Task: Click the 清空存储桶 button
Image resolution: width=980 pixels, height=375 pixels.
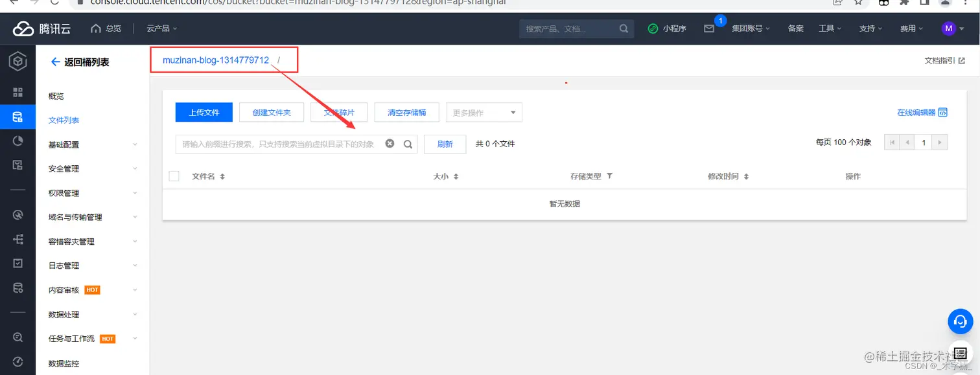Action: point(406,111)
